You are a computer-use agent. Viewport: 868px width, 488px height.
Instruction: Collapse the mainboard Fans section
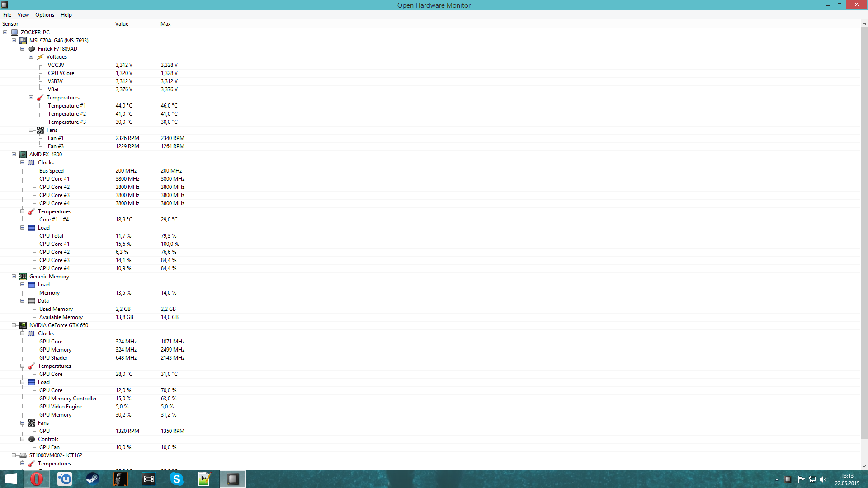[x=31, y=130]
